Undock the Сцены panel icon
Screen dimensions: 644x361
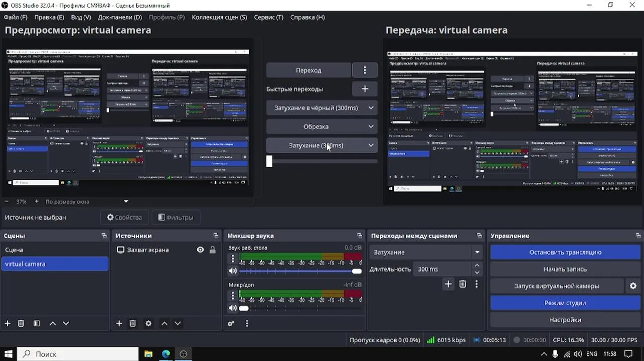coord(104,236)
